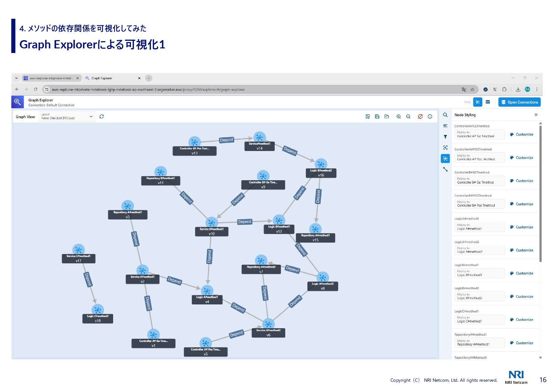
Task: Zoom in on the graph view
Action: (399, 117)
